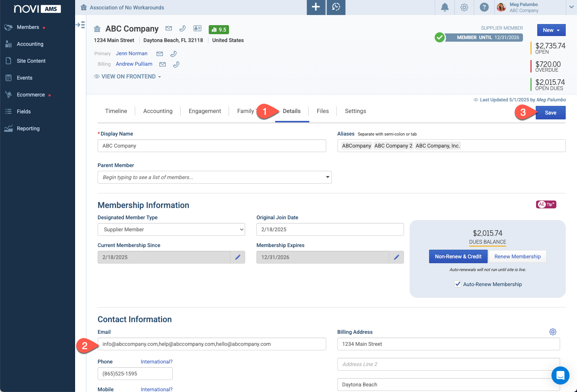Screen dimensions: 577x392
Task: Click the Save button
Action: coord(550,113)
